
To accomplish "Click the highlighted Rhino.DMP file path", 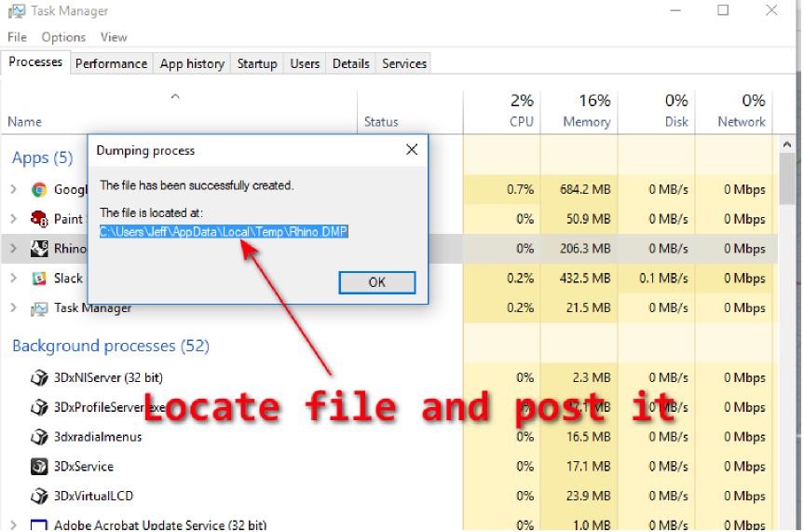I will pos(224,231).
